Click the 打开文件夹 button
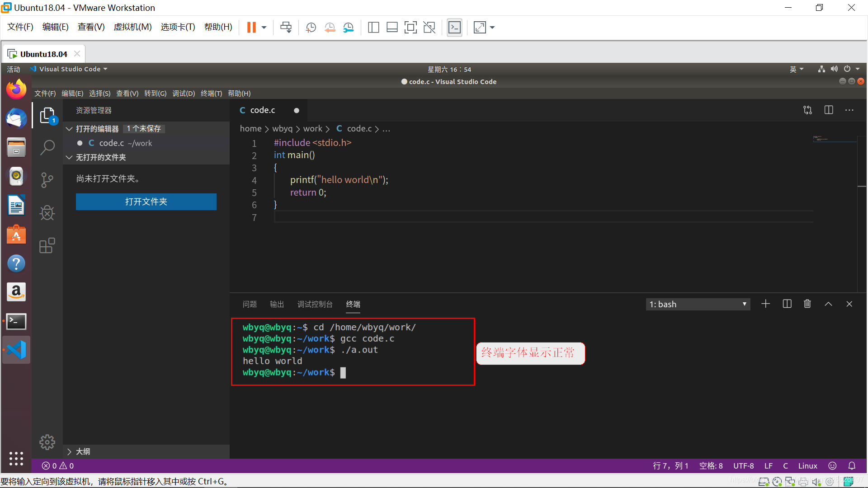 coord(146,202)
